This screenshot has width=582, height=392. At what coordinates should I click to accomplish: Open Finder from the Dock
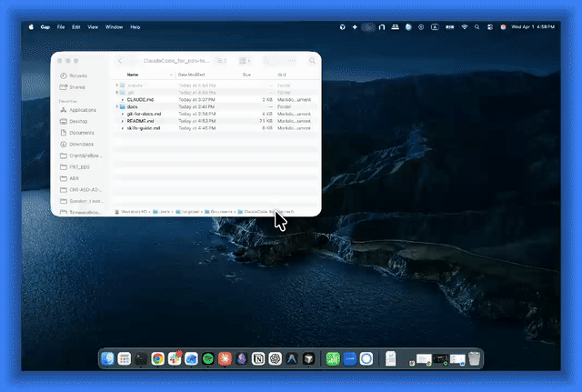point(107,358)
